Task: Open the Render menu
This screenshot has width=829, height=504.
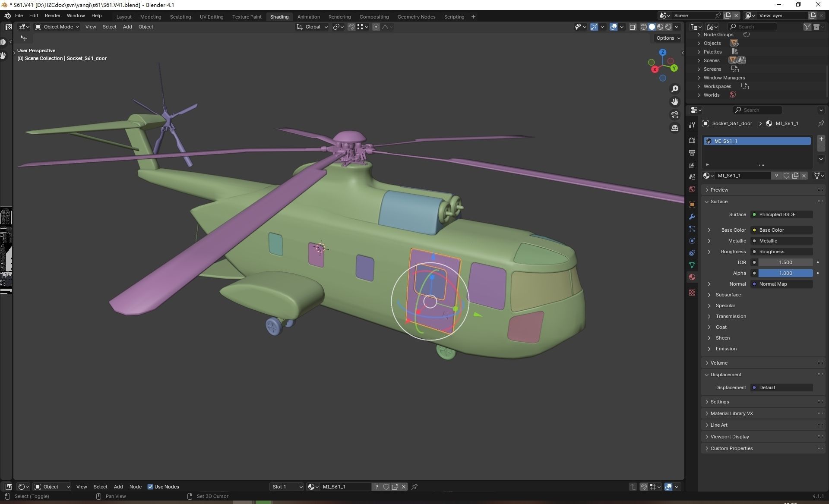Action: [52, 16]
